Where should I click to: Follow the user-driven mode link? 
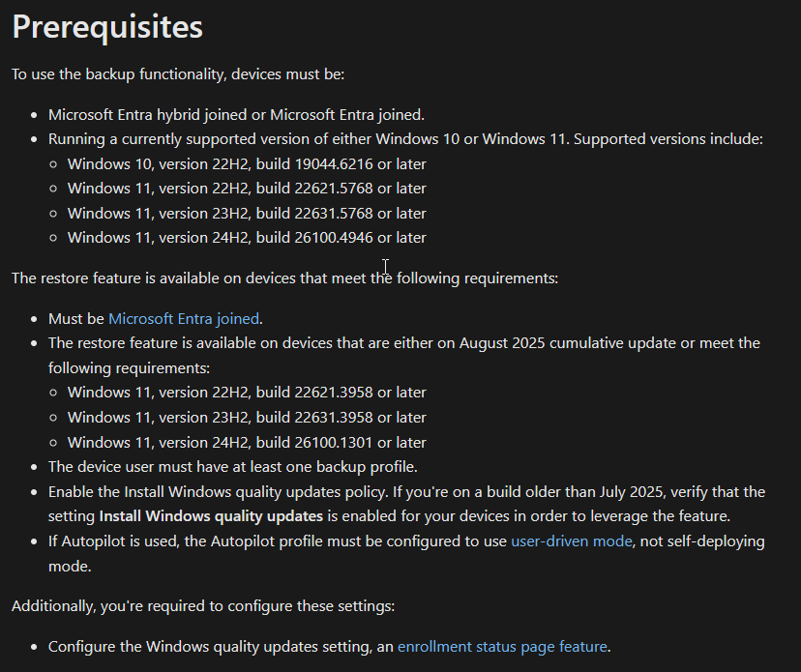(x=571, y=541)
